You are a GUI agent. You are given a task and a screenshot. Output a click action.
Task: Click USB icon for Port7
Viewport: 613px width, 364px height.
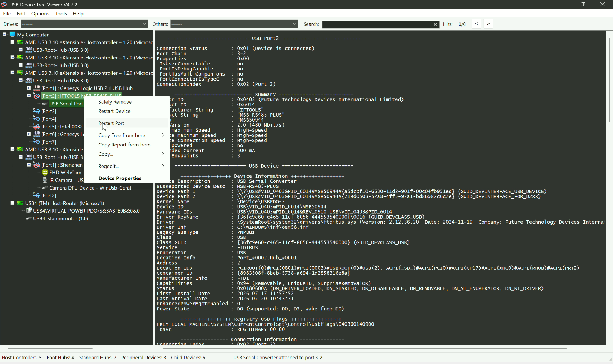click(37, 142)
